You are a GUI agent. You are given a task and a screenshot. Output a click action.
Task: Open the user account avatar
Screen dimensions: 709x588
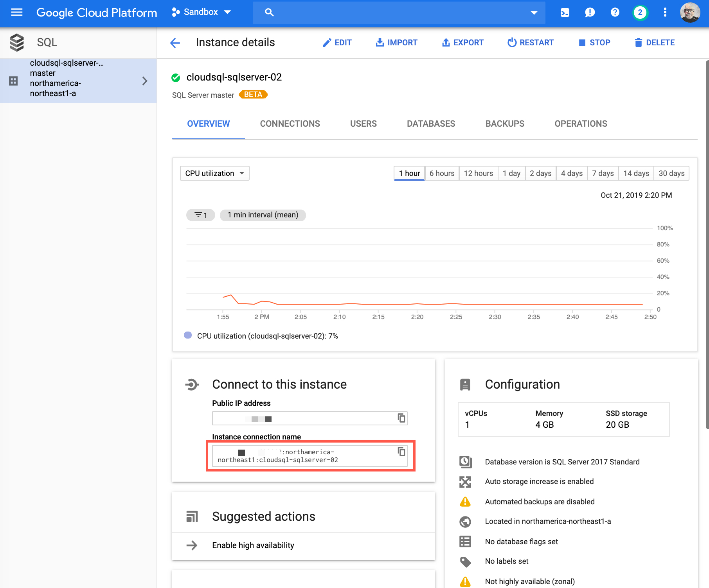(690, 13)
